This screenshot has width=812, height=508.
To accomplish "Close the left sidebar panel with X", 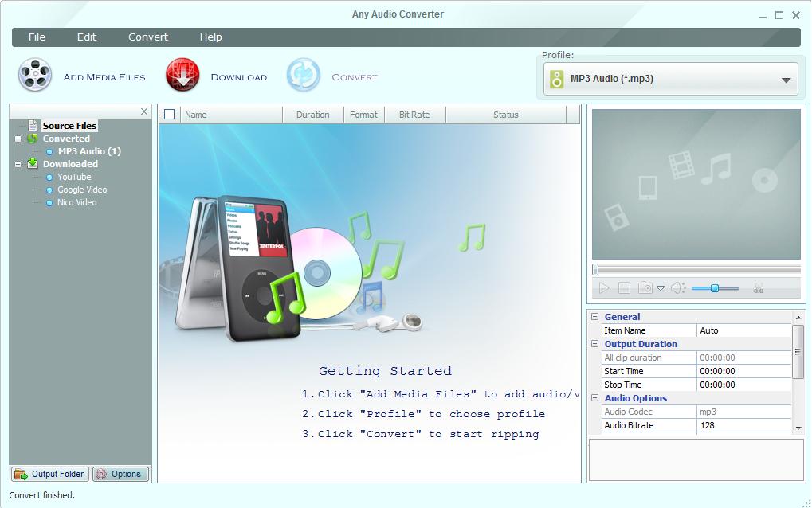I will pos(144,111).
